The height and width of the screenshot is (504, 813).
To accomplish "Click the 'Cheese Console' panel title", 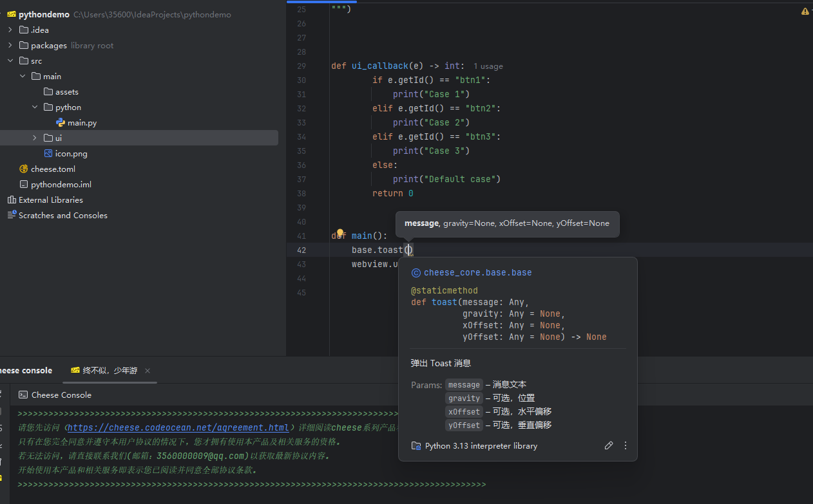I will (61, 395).
